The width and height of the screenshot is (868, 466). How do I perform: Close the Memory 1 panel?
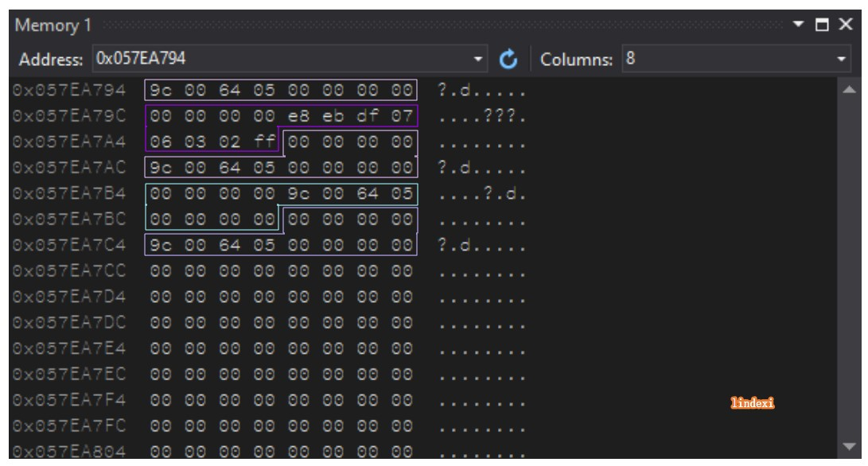click(845, 25)
